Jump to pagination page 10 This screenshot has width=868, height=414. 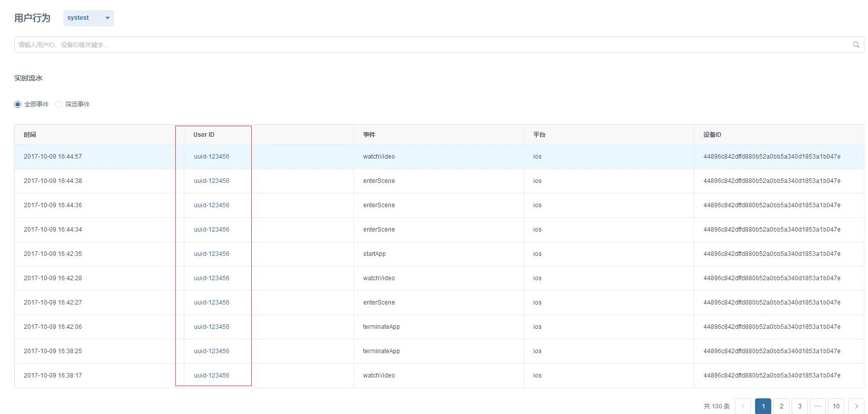pos(836,406)
